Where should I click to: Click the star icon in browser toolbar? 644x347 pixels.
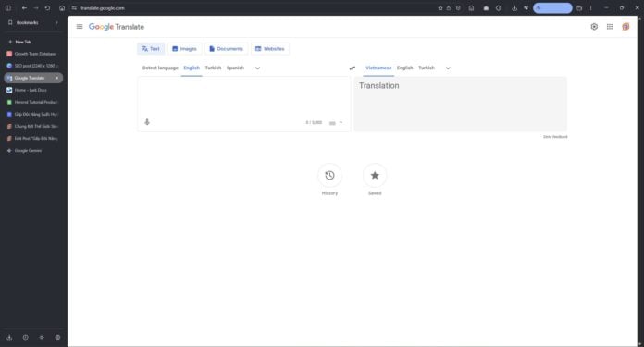pyautogui.click(x=440, y=8)
